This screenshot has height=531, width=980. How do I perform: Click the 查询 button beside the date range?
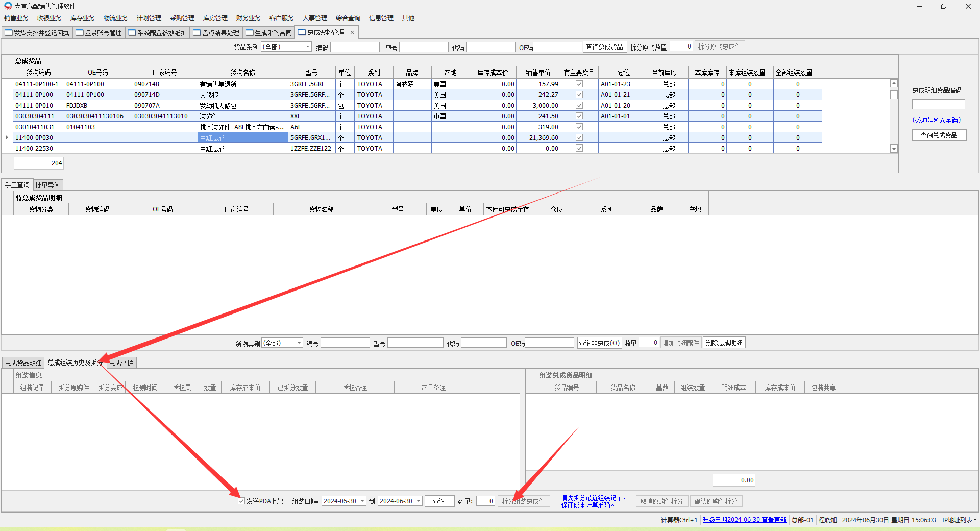(439, 501)
